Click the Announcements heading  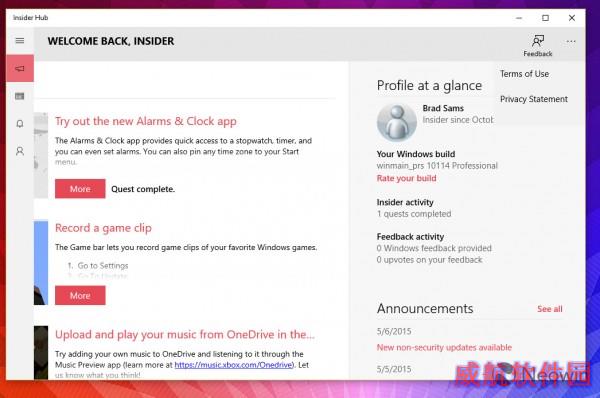[425, 308]
